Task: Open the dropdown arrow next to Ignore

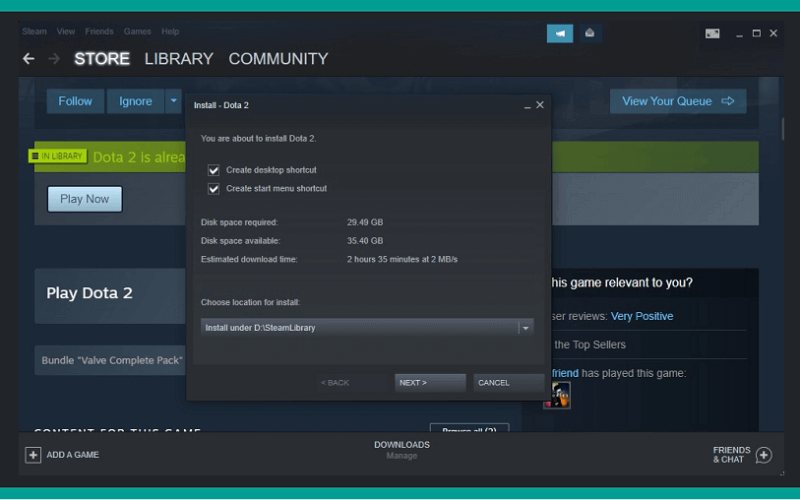Action: coord(173,101)
